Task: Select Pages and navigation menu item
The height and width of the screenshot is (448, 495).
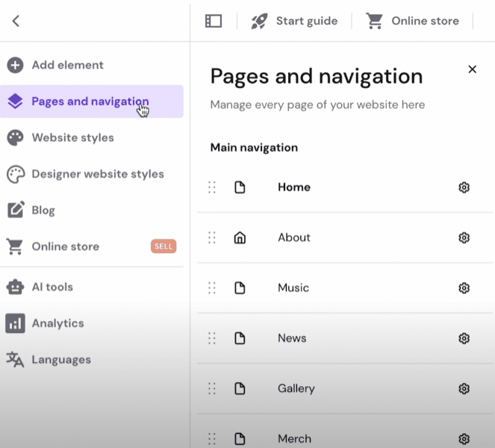Action: [x=92, y=102]
